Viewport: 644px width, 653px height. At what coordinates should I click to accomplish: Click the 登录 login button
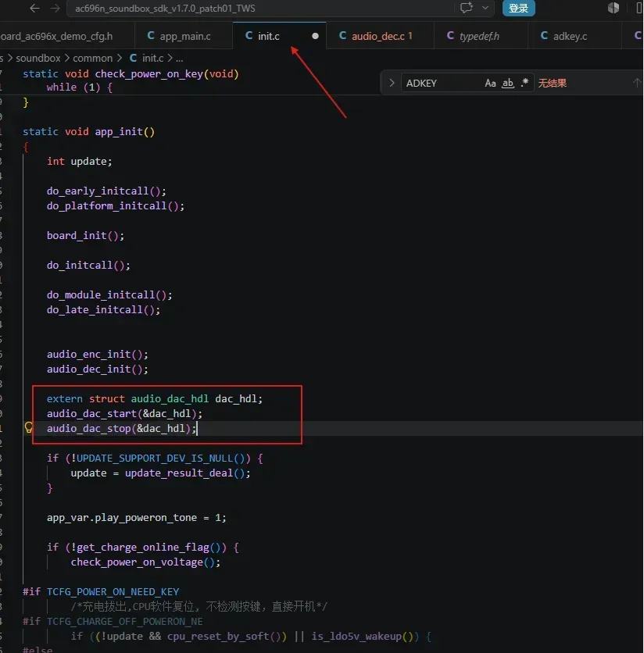tap(518, 8)
